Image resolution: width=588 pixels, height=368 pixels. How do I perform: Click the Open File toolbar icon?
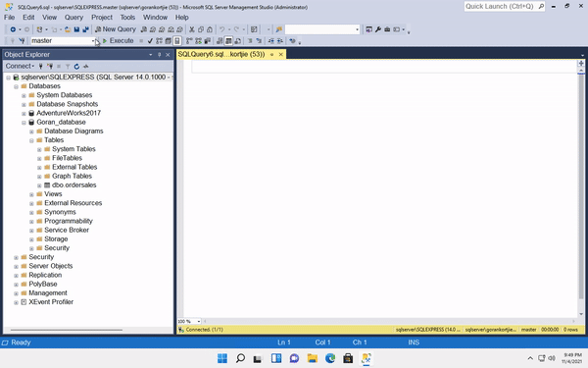pos(68,29)
